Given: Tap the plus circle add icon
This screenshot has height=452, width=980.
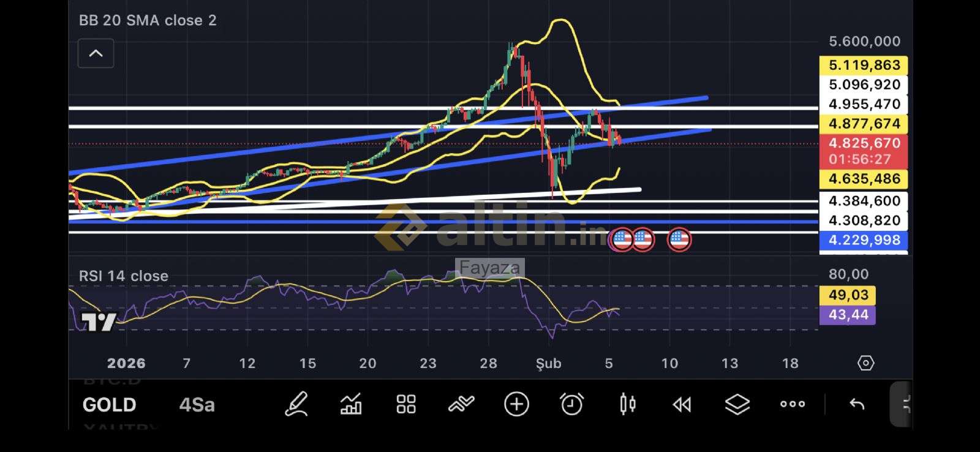Looking at the screenshot, I should click(x=516, y=405).
